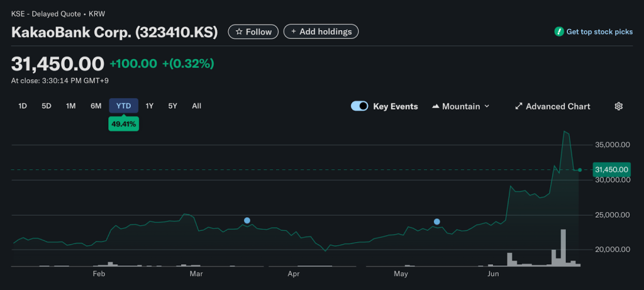Select the YTD time range
The image size is (644, 290).
124,106
